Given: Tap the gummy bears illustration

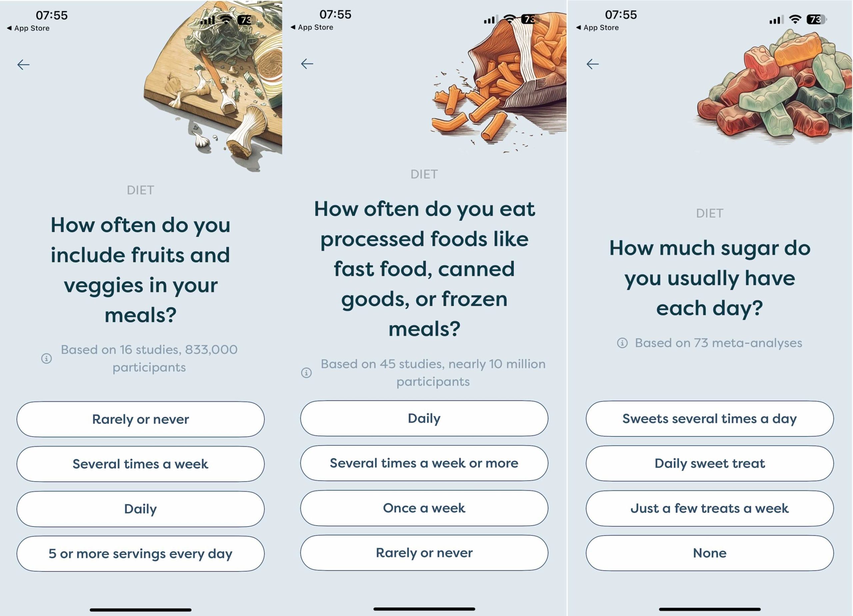Looking at the screenshot, I should pos(773,87).
